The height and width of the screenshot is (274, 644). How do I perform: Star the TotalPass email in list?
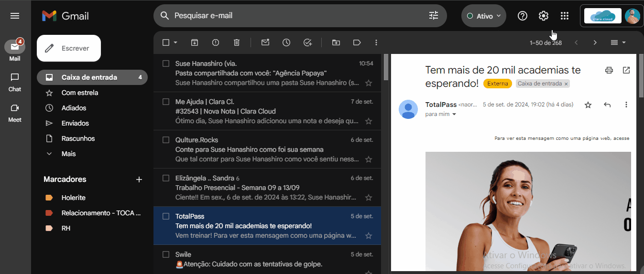pos(369,236)
